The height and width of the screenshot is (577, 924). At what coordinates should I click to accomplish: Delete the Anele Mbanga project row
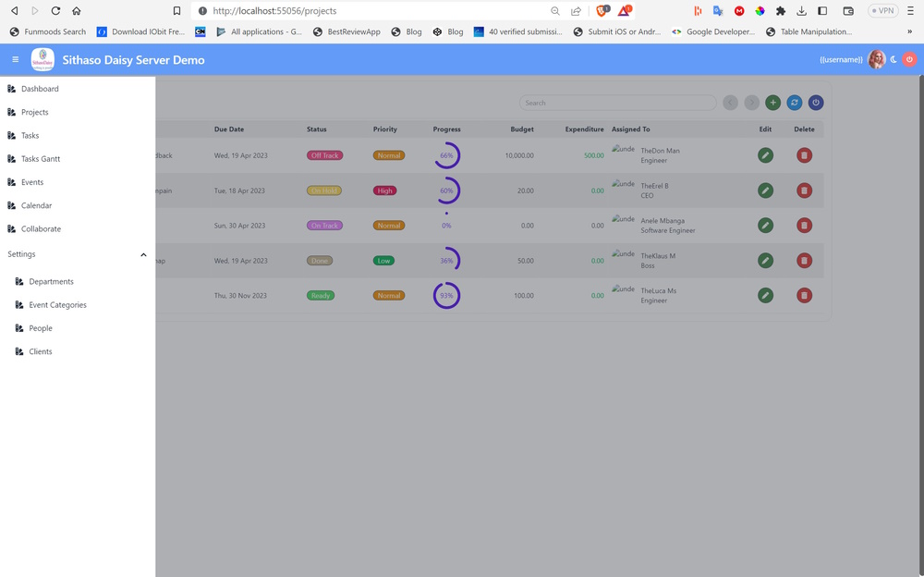[x=805, y=226]
